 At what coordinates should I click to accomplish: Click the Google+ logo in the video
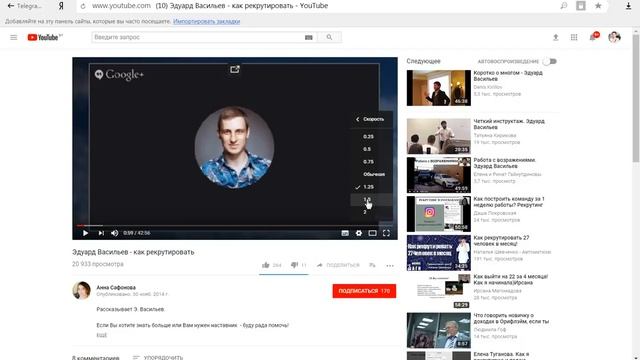coord(119,75)
